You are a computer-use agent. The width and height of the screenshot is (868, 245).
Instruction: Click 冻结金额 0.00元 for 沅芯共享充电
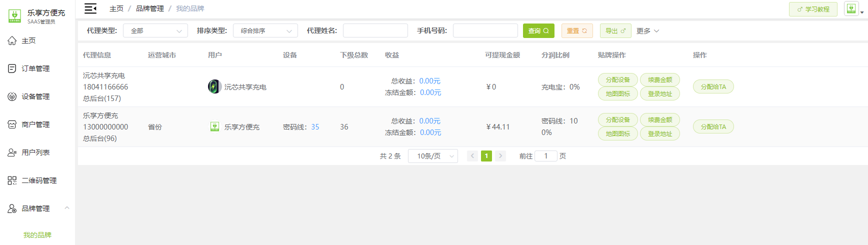430,92
